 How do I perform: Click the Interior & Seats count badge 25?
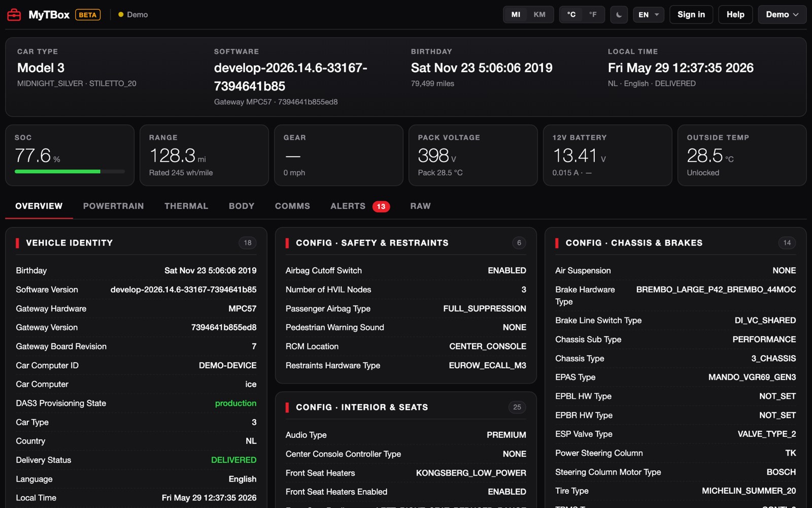517,407
